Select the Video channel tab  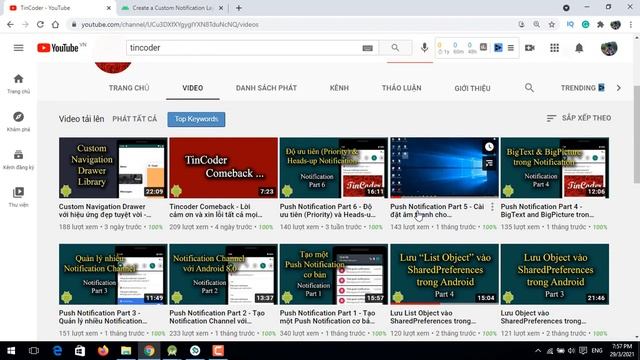193,88
